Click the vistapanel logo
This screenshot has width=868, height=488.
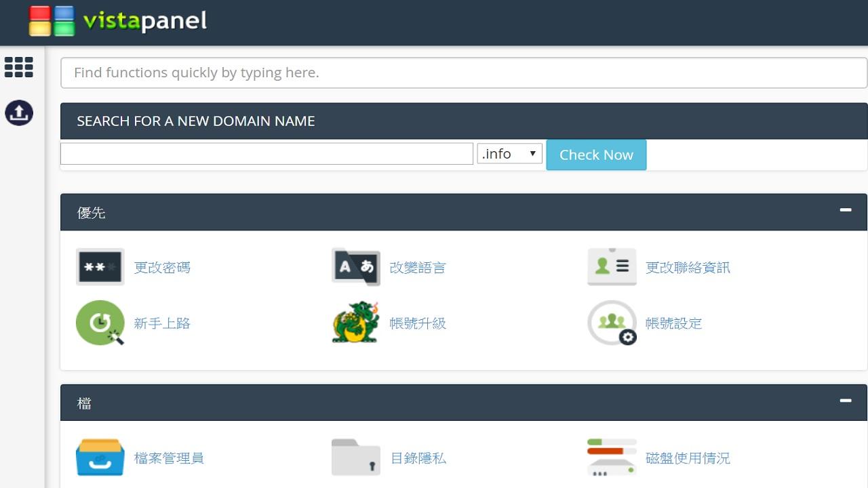pos(118,21)
